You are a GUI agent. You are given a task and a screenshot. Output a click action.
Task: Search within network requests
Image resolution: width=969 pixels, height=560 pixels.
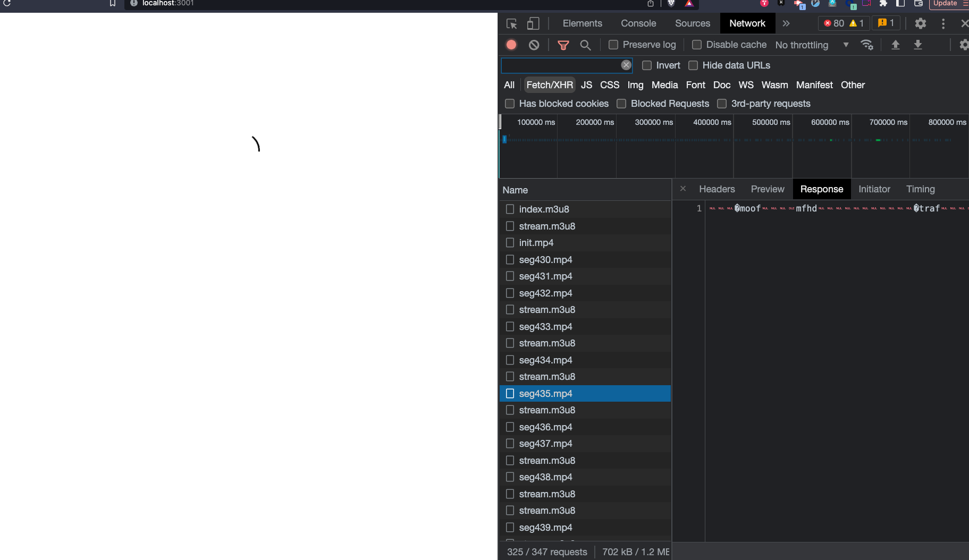coord(585,45)
